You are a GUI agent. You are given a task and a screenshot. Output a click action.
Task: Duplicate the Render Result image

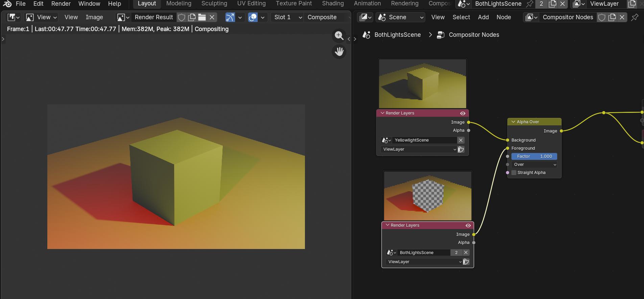click(192, 17)
